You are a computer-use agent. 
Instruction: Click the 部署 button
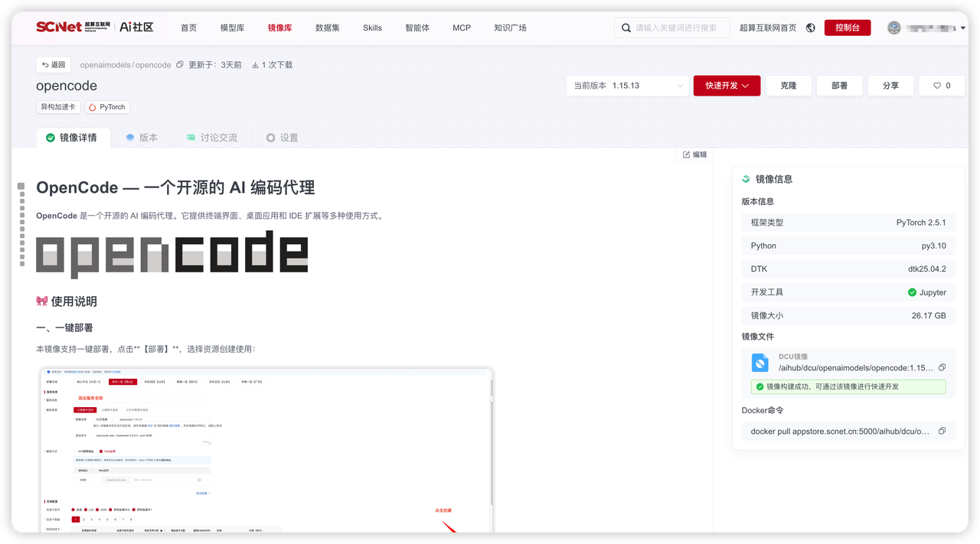tap(839, 86)
